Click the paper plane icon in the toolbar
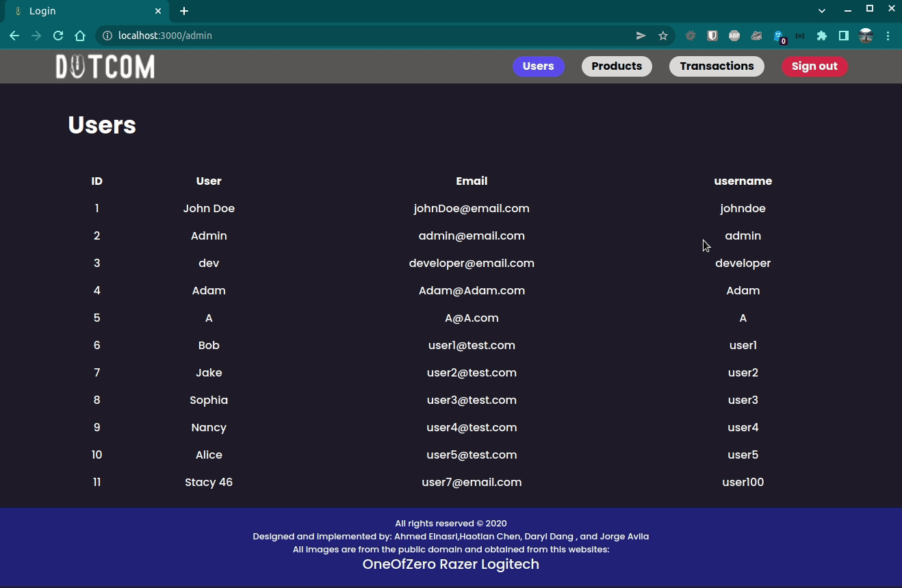This screenshot has width=902, height=588. coord(641,35)
